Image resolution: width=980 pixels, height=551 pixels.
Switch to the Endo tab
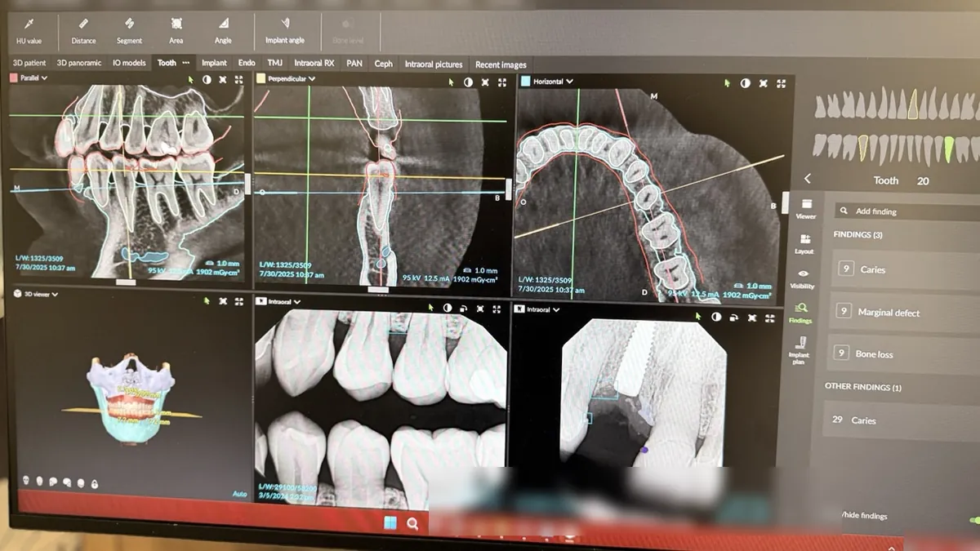(x=247, y=63)
